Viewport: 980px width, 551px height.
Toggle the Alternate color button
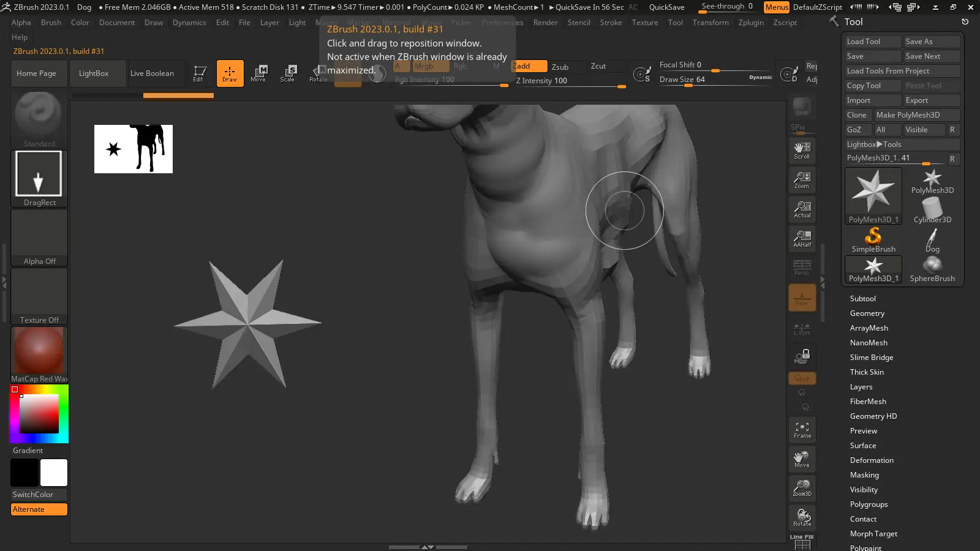point(39,509)
